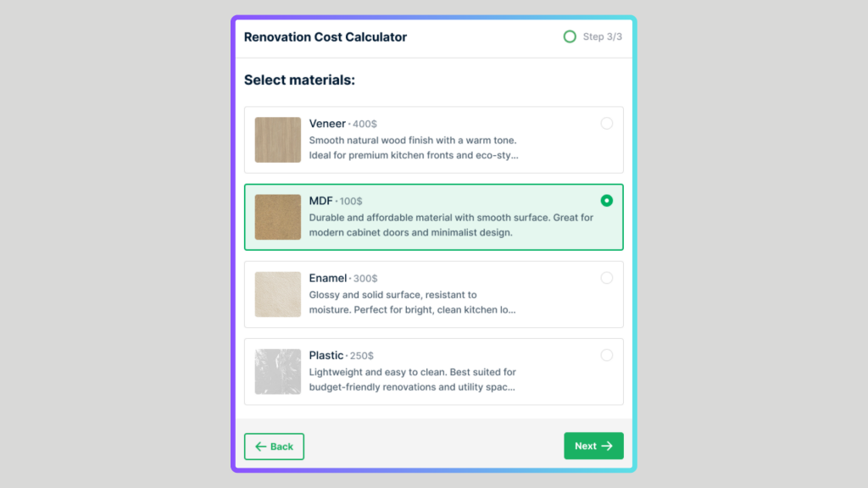Image resolution: width=868 pixels, height=488 pixels.
Task: Select the Veneer radio button
Action: 607,124
